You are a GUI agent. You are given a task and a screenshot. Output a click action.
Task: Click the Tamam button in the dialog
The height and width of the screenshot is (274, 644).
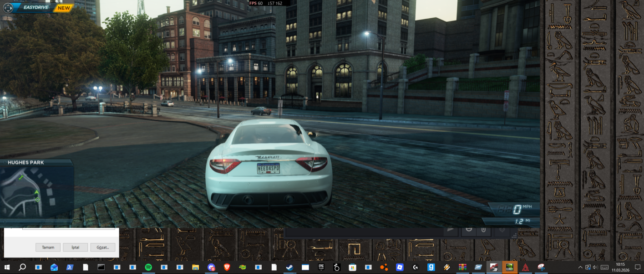point(48,248)
